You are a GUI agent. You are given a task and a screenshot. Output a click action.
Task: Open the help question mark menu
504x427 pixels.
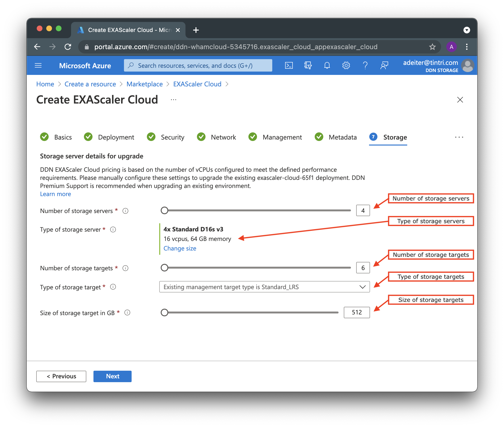click(365, 65)
